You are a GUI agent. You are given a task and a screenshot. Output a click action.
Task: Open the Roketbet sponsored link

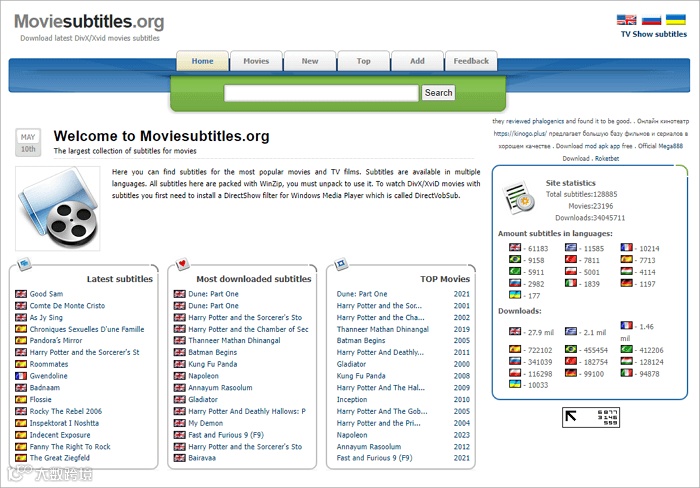tap(607, 158)
